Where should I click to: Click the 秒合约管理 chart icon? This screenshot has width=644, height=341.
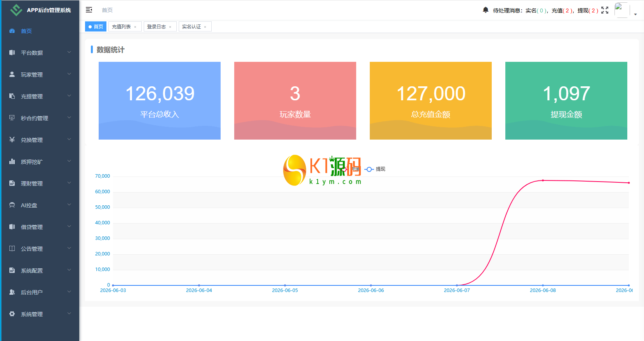coord(12,118)
